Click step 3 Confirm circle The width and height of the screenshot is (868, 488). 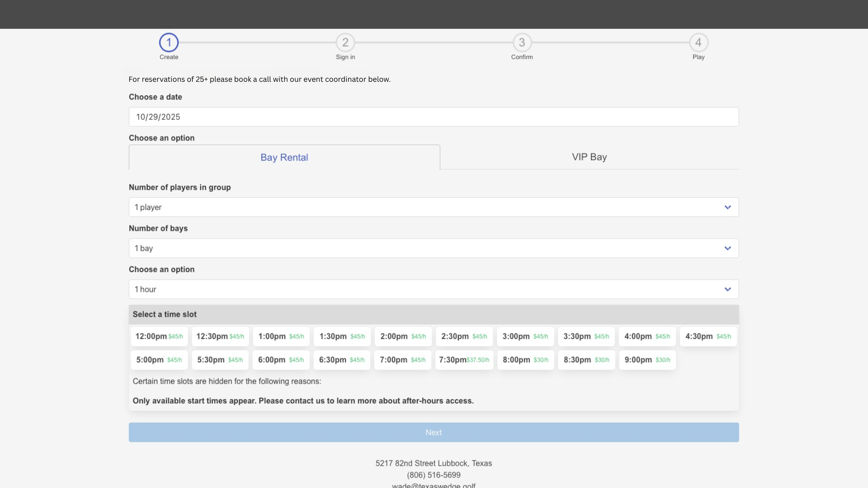pos(522,42)
